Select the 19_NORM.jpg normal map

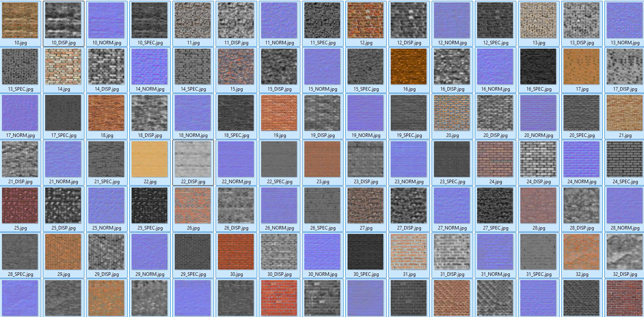[365, 113]
